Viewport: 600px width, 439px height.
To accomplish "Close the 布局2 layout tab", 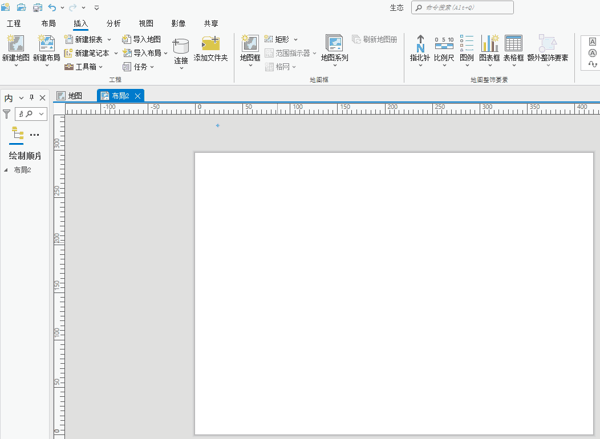I will [138, 96].
